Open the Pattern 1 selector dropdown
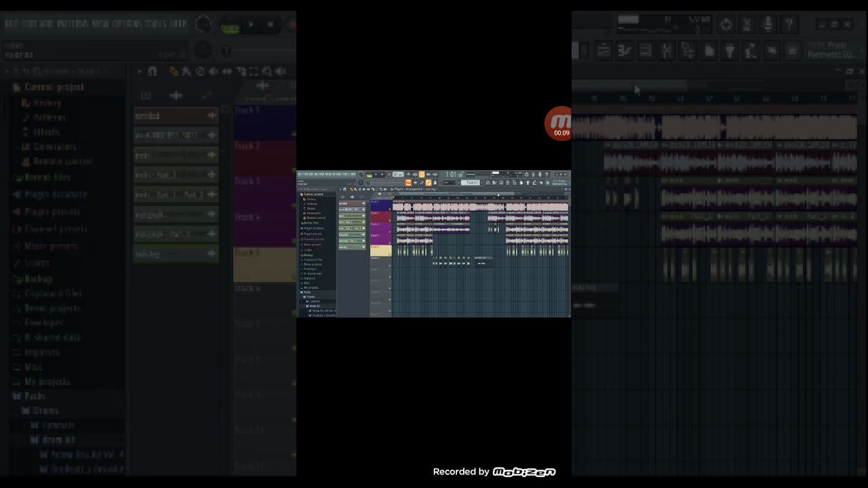The height and width of the screenshot is (488, 868). point(471,182)
